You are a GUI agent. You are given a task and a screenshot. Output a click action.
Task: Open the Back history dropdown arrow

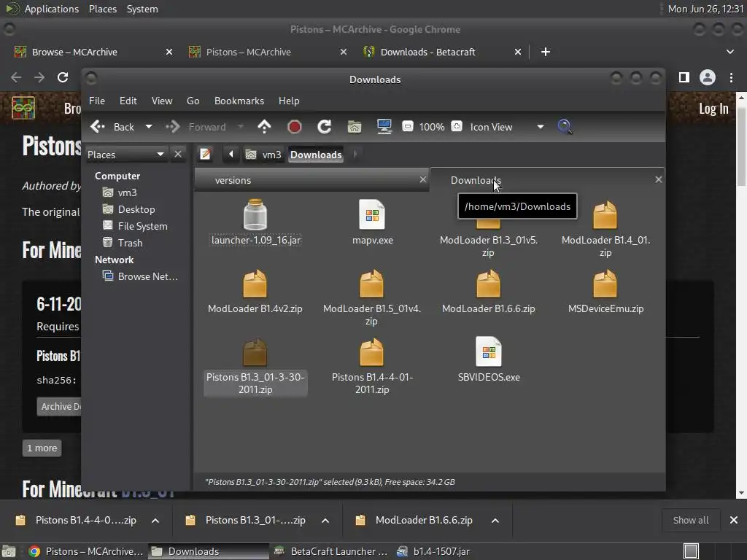pos(149,127)
